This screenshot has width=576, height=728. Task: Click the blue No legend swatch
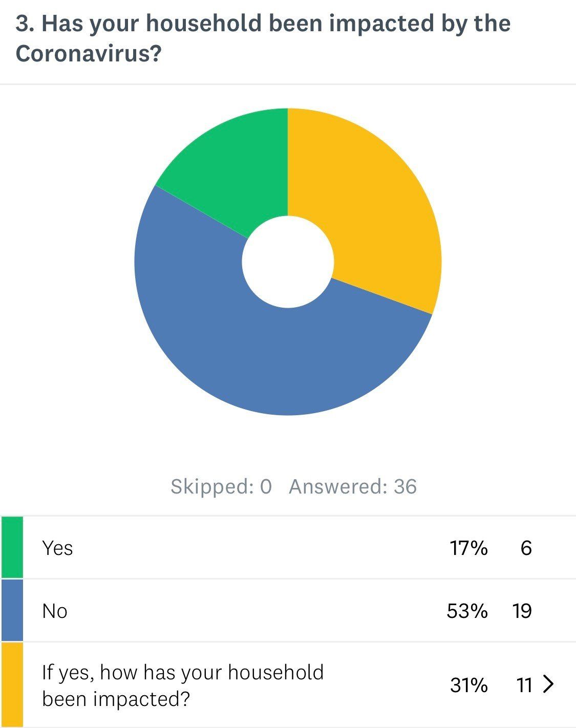(x=12, y=610)
